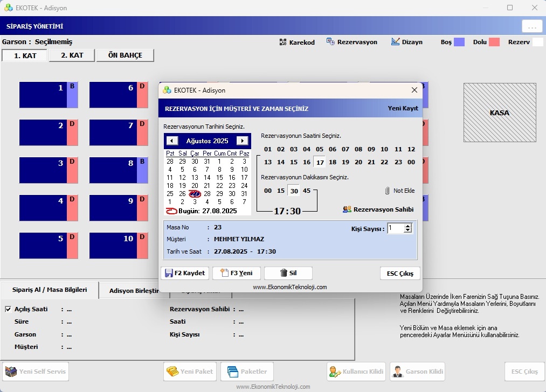Click the trash can icon on Sil
Screen dimensions: 546x392
pos(284,273)
